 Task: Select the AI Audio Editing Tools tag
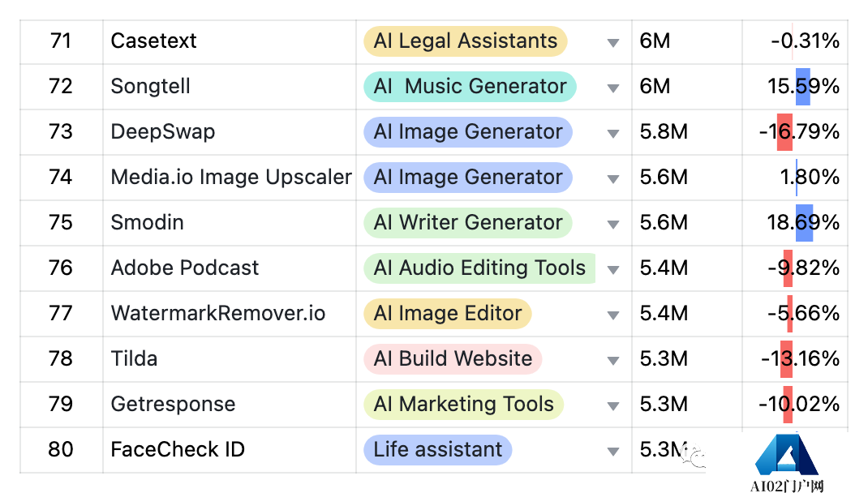pyautogui.click(x=479, y=268)
